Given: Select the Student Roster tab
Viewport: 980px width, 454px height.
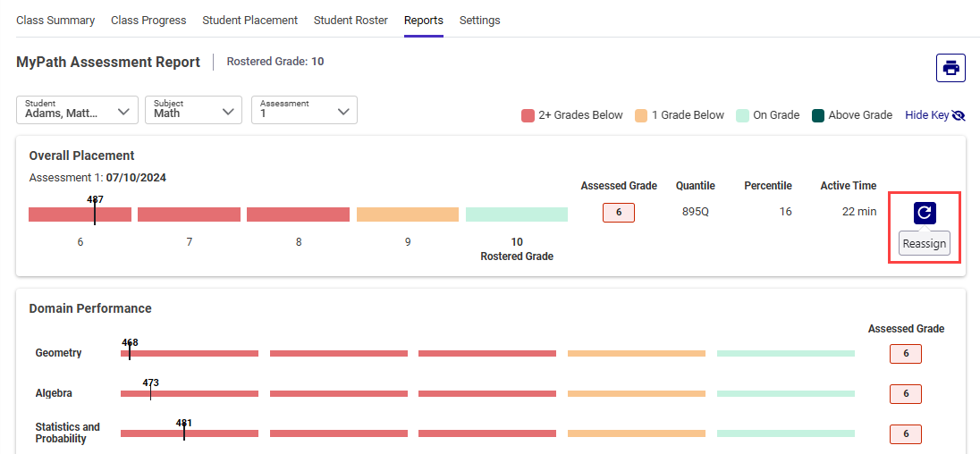Looking at the screenshot, I should (x=351, y=20).
